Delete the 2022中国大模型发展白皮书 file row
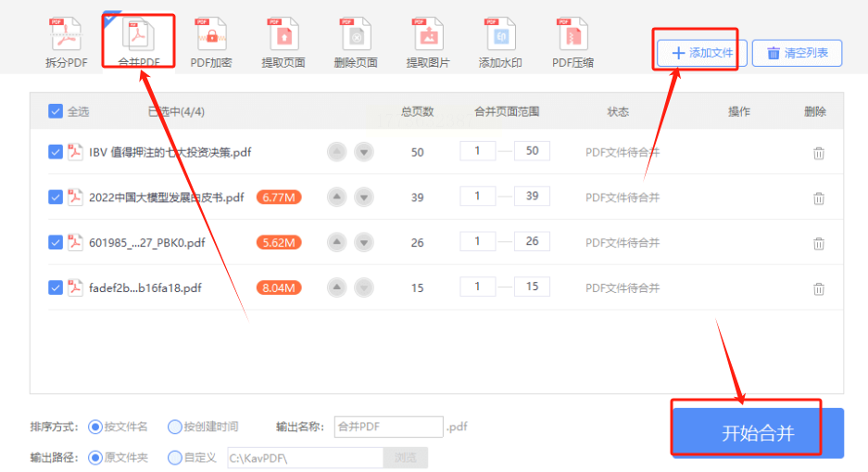Viewport: 868px width, 472px height. (819, 198)
